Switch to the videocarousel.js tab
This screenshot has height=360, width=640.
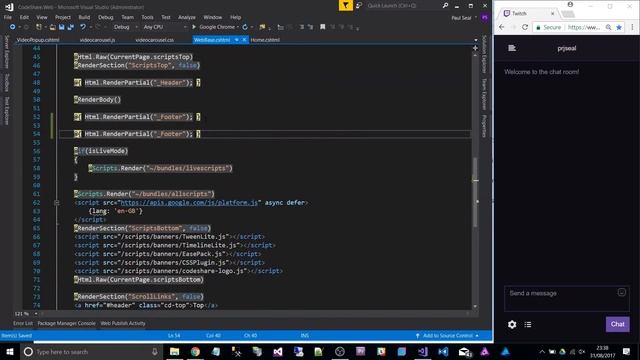97,40
